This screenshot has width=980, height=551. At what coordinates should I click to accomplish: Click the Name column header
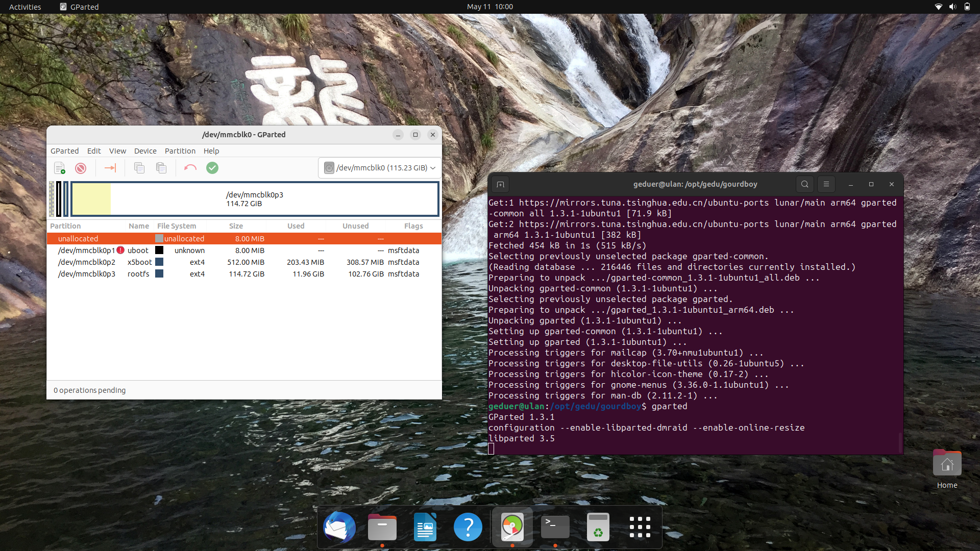click(x=139, y=226)
